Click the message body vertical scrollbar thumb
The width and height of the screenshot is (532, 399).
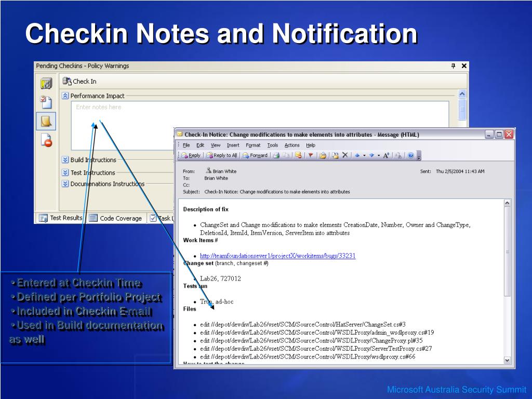[507, 251]
